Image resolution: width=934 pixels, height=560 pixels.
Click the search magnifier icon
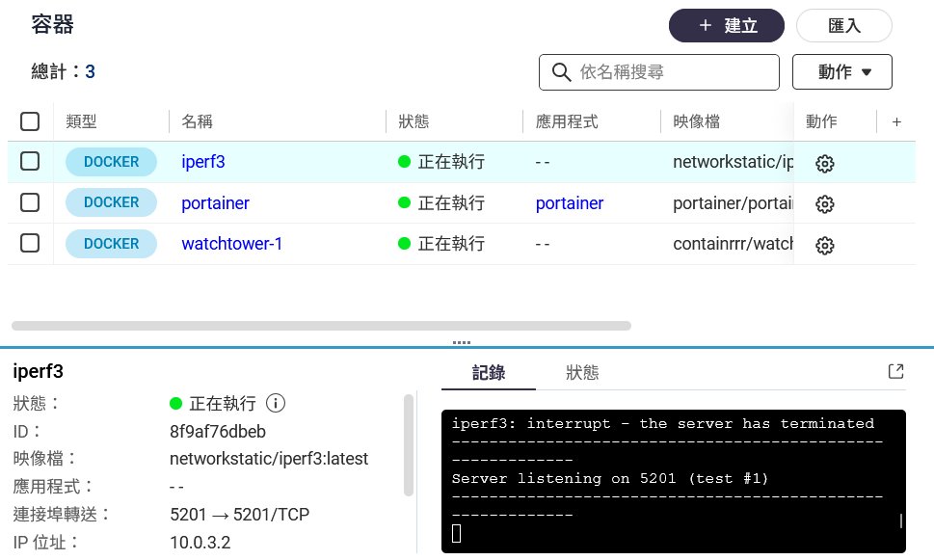560,72
